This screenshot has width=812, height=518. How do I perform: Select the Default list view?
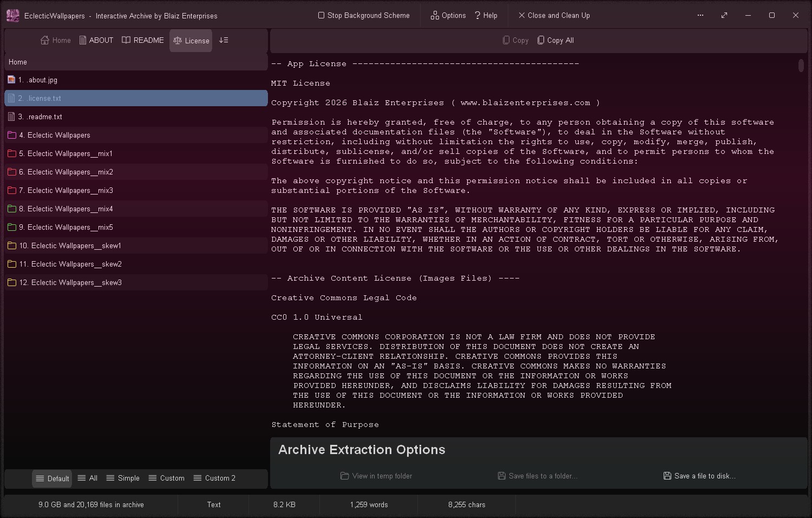53,478
